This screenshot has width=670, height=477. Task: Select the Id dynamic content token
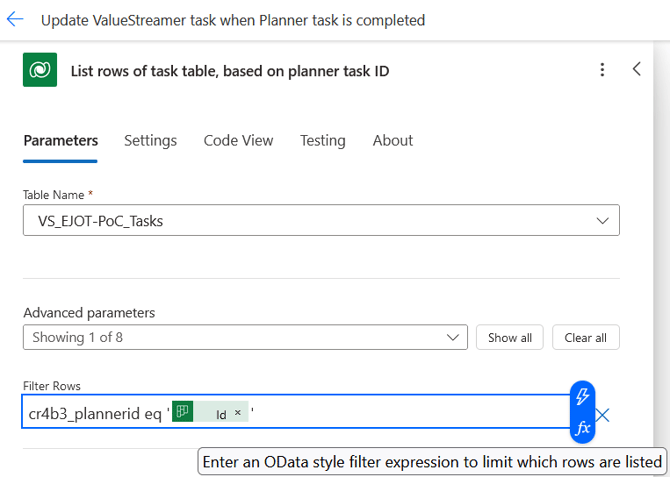tap(212, 413)
